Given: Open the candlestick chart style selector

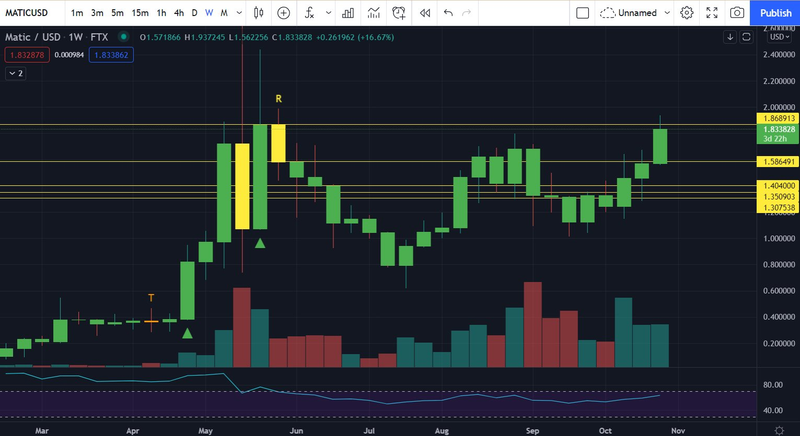Looking at the screenshot, I should tap(259, 13).
